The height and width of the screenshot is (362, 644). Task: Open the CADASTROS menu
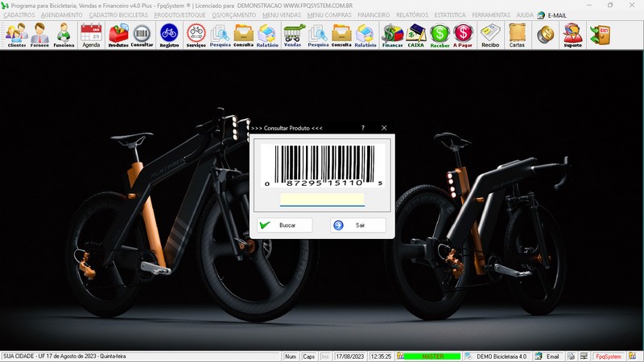(x=19, y=15)
